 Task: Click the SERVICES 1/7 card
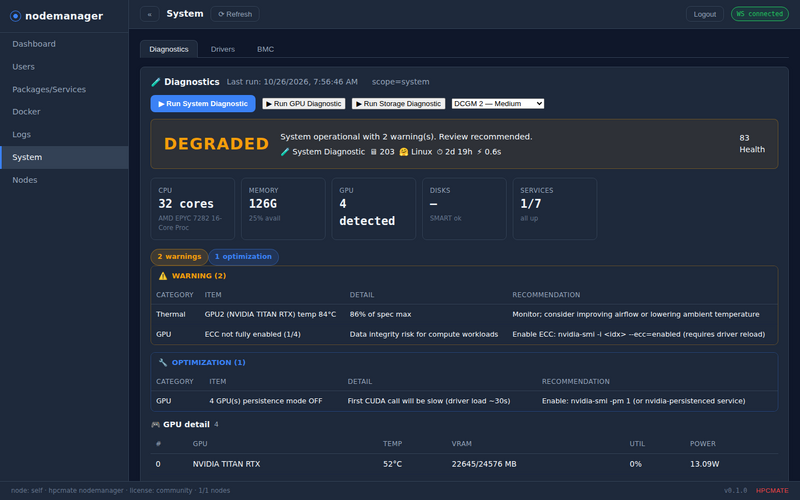(x=555, y=209)
